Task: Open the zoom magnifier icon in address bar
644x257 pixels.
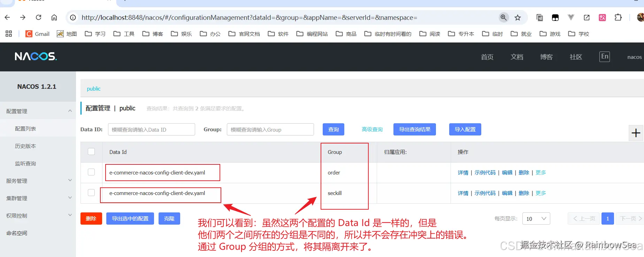Action: click(504, 17)
